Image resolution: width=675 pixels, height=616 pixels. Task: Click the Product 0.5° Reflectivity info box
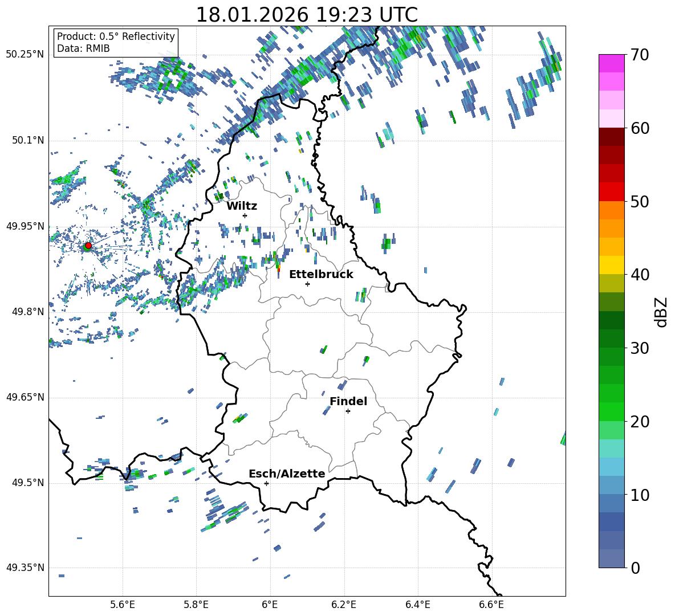116,36
